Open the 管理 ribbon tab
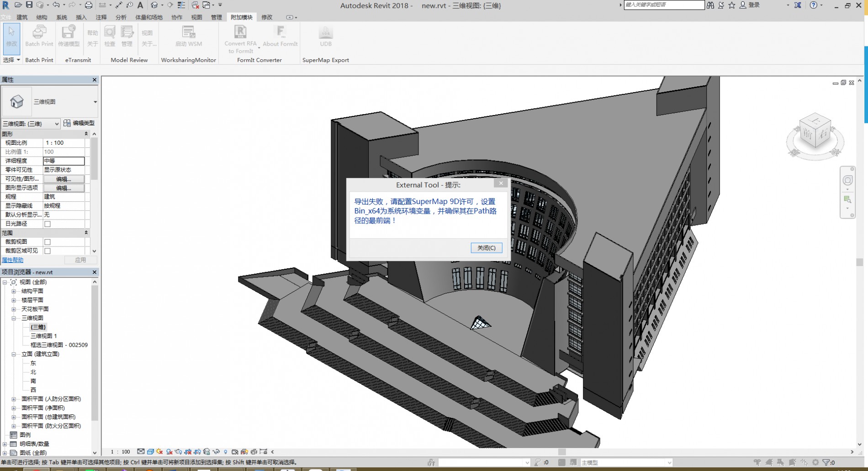The height and width of the screenshot is (471, 868). (x=216, y=17)
